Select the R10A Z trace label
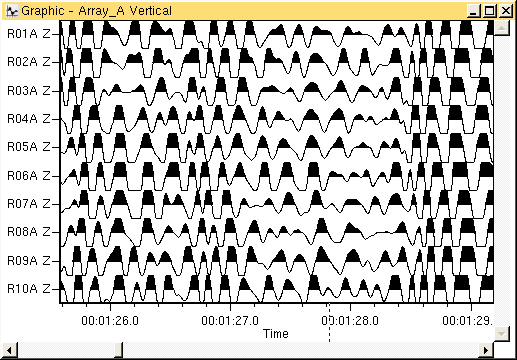The width and height of the screenshot is (517, 360). click(29, 288)
